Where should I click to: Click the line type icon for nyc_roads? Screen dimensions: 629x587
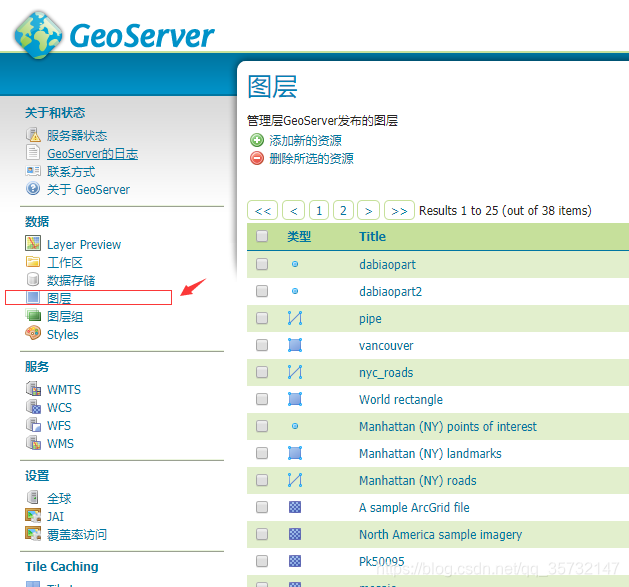pyautogui.click(x=295, y=372)
